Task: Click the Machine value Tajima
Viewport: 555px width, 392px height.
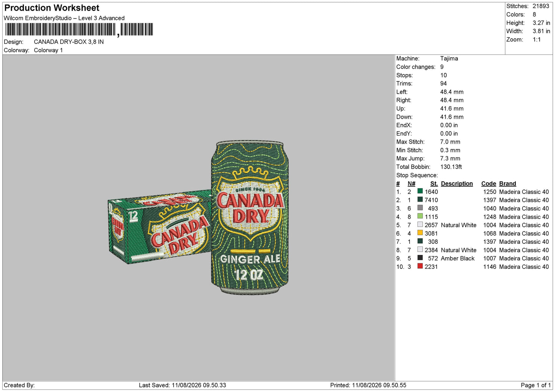Action: [449, 58]
